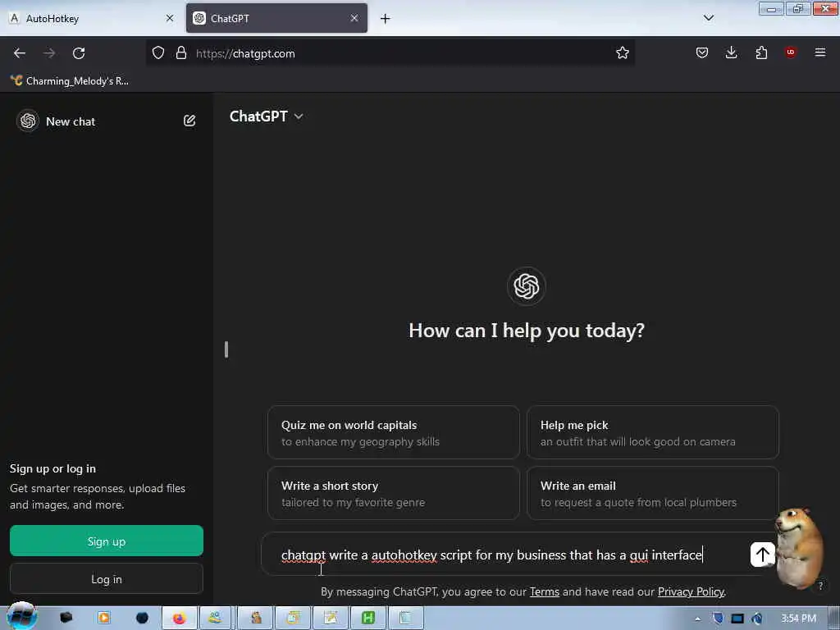Send the message with the up-arrow button

[762, 555]
